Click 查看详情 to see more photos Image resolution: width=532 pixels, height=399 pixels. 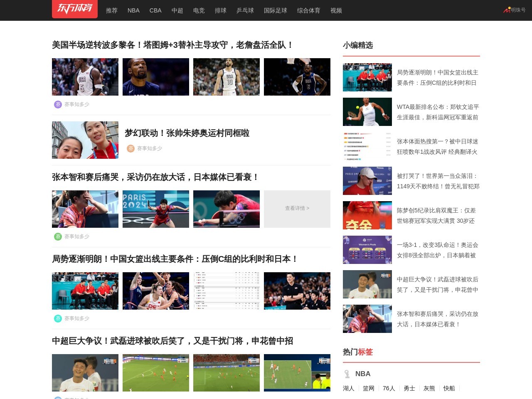(297, 209)
